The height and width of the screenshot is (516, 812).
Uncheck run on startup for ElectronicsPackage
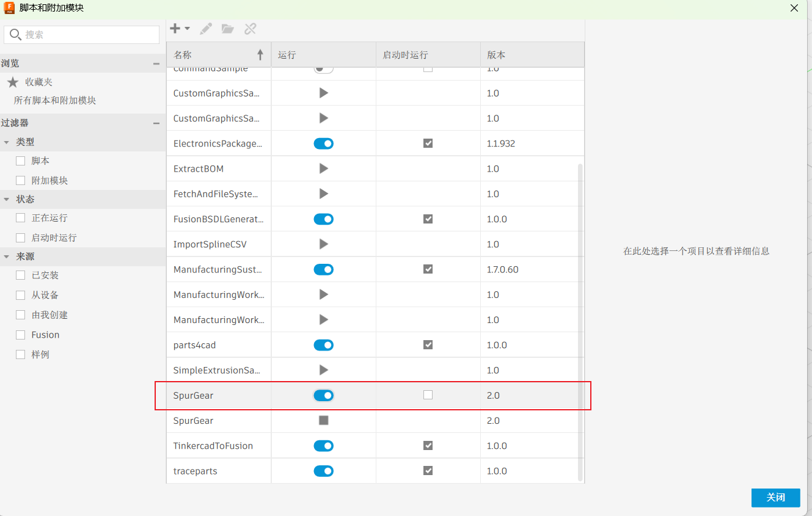428,144
